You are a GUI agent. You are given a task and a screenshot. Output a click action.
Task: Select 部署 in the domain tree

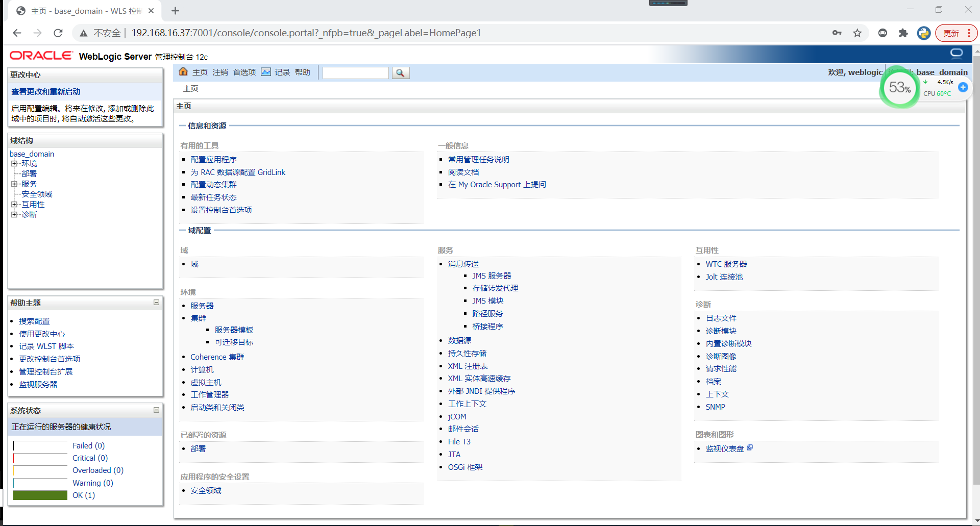(x=29, y=173)
